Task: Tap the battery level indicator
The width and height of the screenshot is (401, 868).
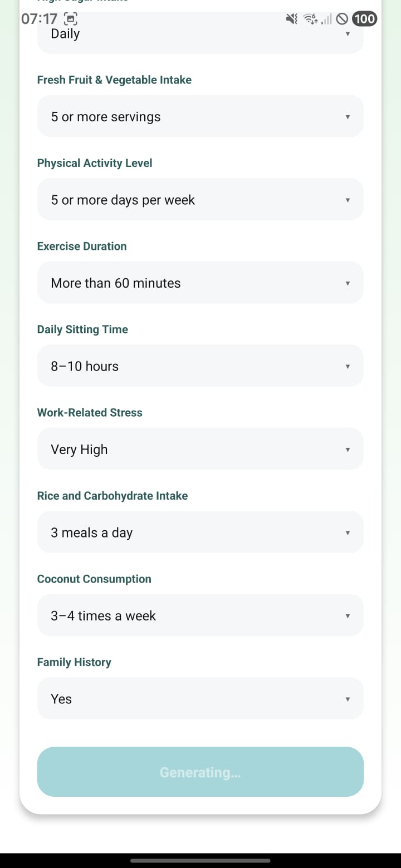Action: 364,19
